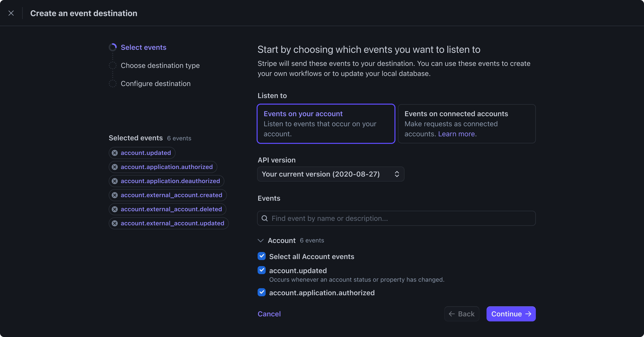Toggle Select all Account events checkbox
The height and width of the screenshot is (337, 644).
pyautogui.click(x=262, y=256)
